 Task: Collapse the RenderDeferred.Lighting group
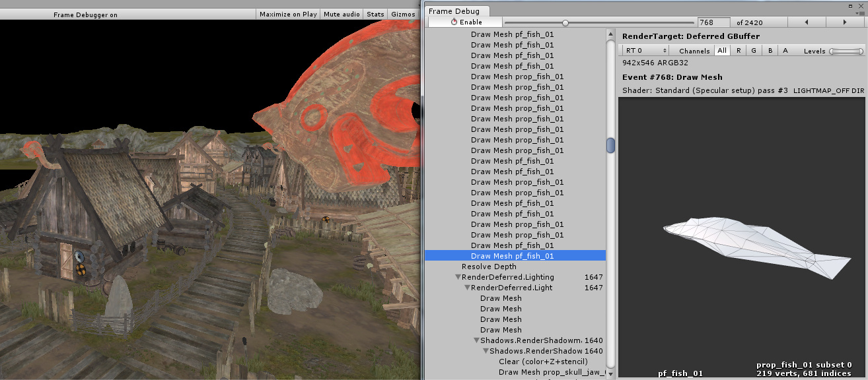458,277
